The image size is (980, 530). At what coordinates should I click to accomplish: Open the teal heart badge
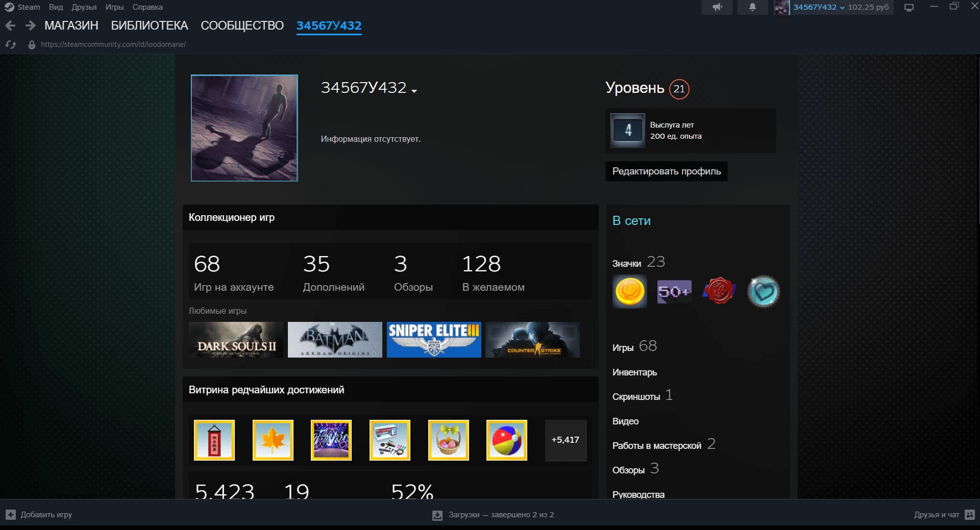coord(764,292)
